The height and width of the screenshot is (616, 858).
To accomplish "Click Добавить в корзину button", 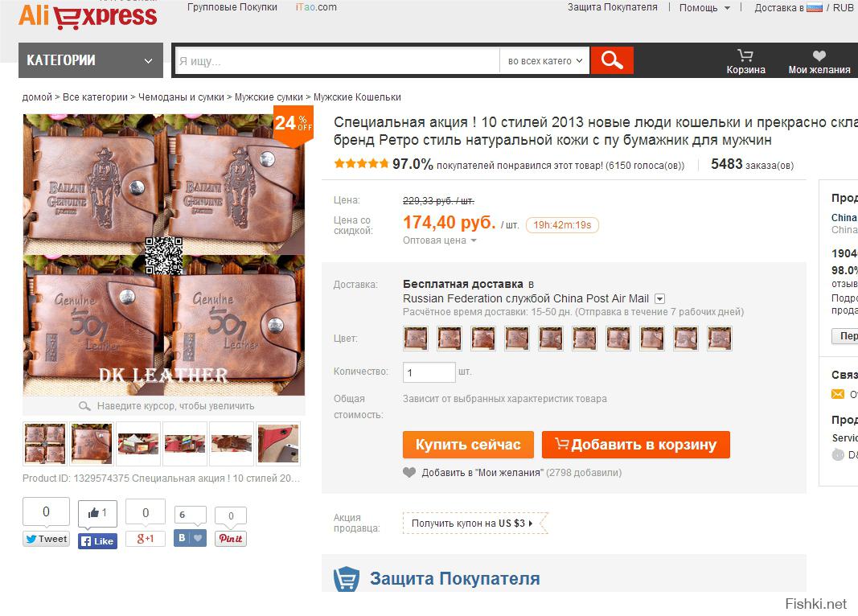I will [x=636, y=444].
